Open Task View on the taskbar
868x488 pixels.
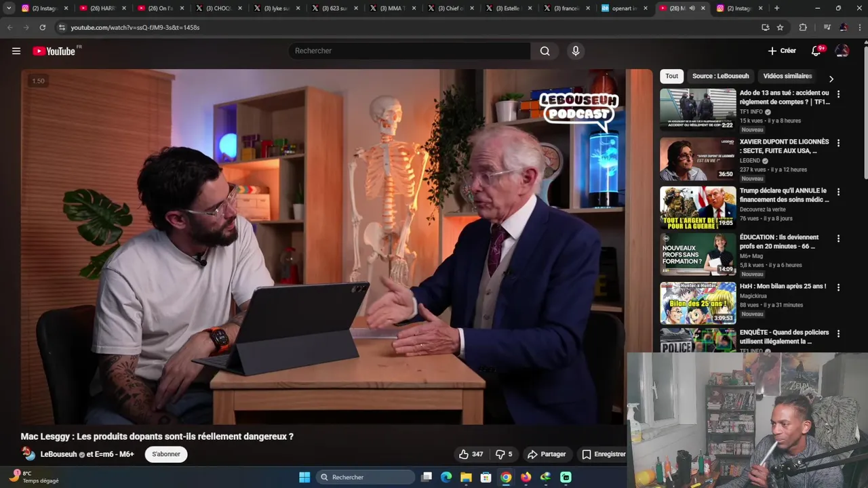point(427,477)
